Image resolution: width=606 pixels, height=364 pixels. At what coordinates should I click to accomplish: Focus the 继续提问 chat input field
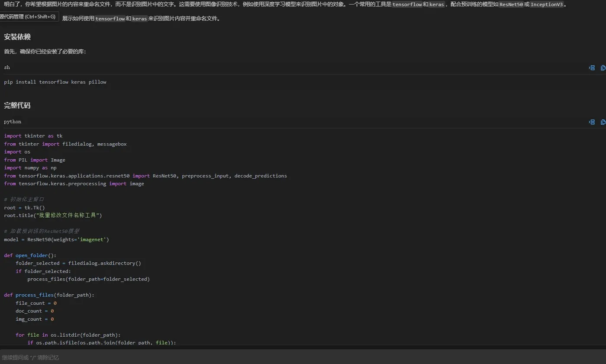tap(303, 358)
